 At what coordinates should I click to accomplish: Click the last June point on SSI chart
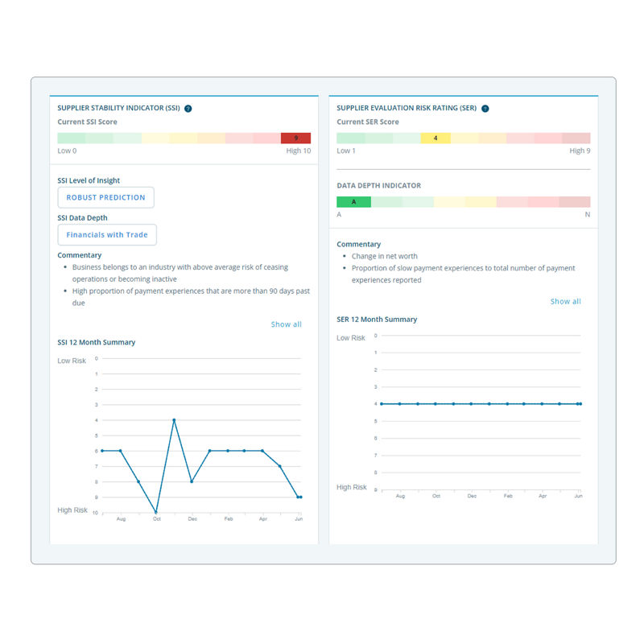click(299, 497)
